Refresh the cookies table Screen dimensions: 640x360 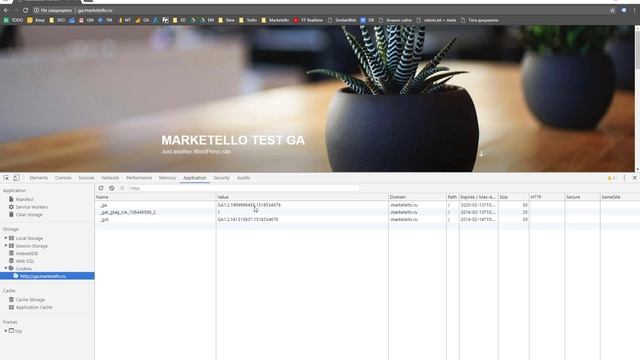point(101,188)
